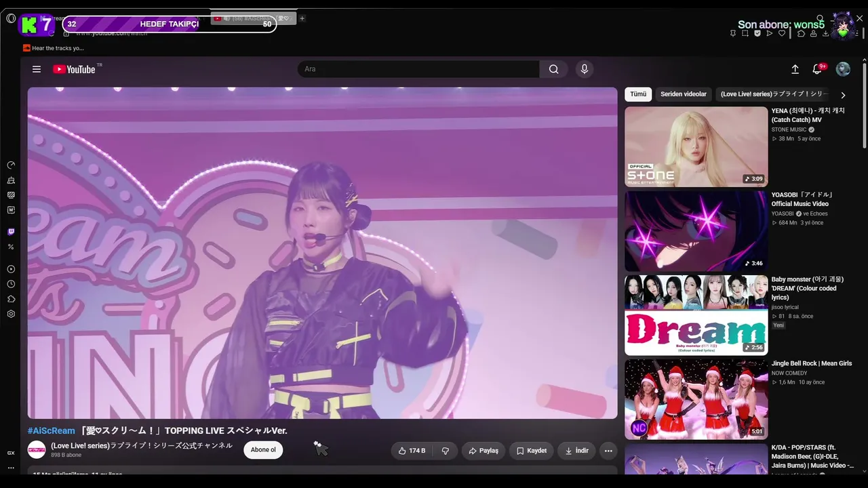Select the Tümü filter chip
The image size is (868, 488).
click(x=638, y=94)
